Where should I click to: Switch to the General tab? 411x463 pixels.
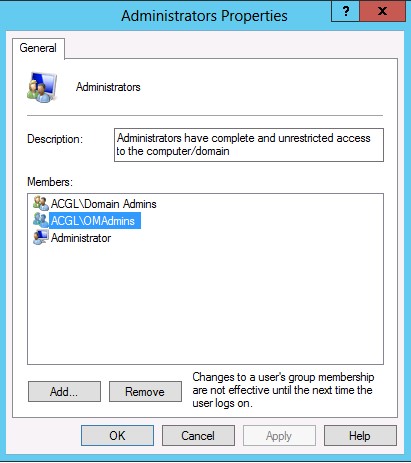38,48
